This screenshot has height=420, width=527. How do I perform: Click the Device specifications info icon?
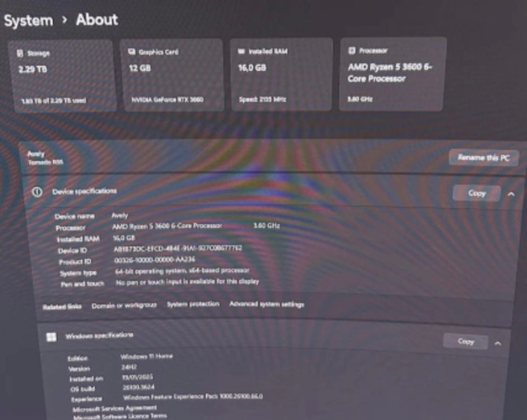pyautogui.click(x=37, y=192)
